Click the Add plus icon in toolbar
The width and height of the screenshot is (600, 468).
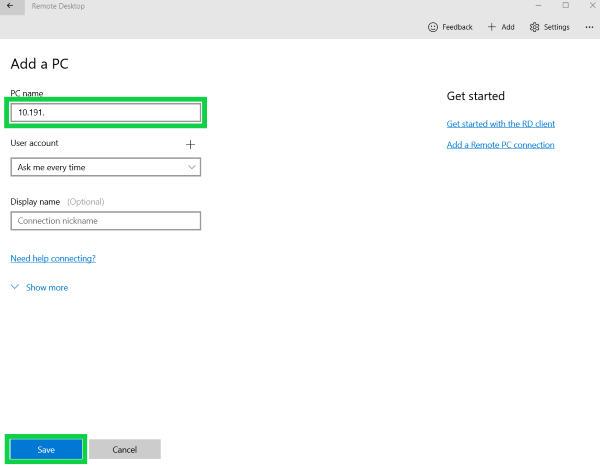492,27
